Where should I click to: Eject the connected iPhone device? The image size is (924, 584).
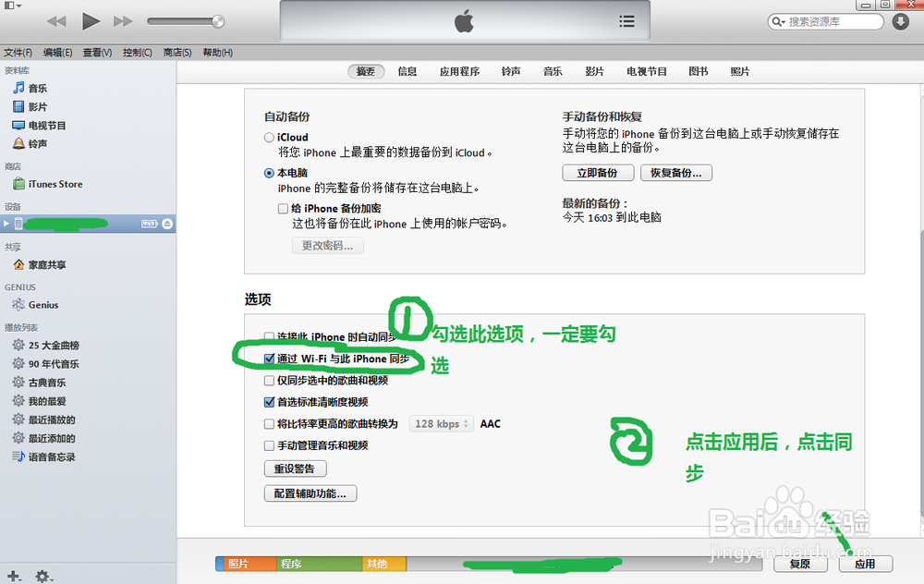pyautogui.click(x=166, y=223)
